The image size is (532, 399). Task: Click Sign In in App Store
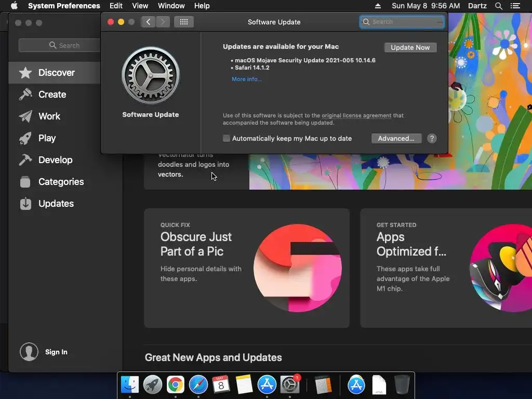(56, 352)
